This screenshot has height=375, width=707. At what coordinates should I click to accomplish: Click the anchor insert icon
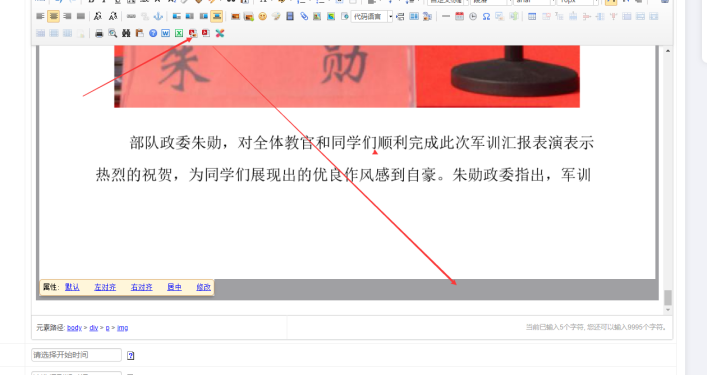click(x=158, y=17)
